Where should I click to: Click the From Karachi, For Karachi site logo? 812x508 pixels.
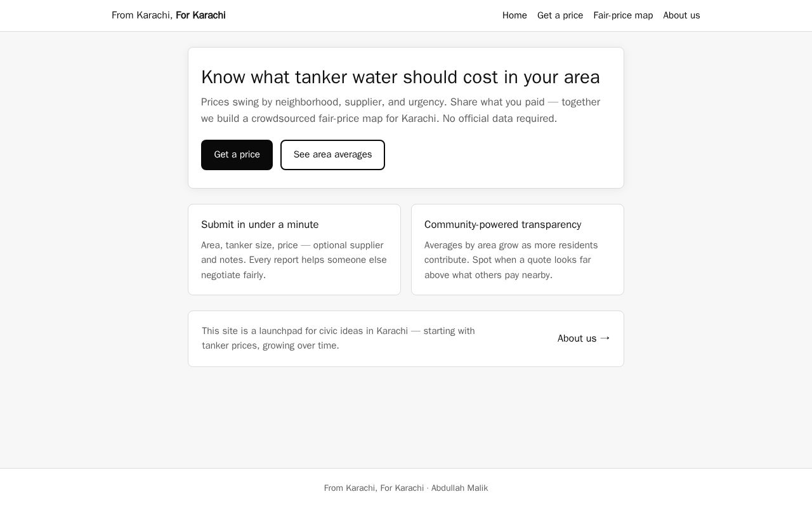coord(169,15)
